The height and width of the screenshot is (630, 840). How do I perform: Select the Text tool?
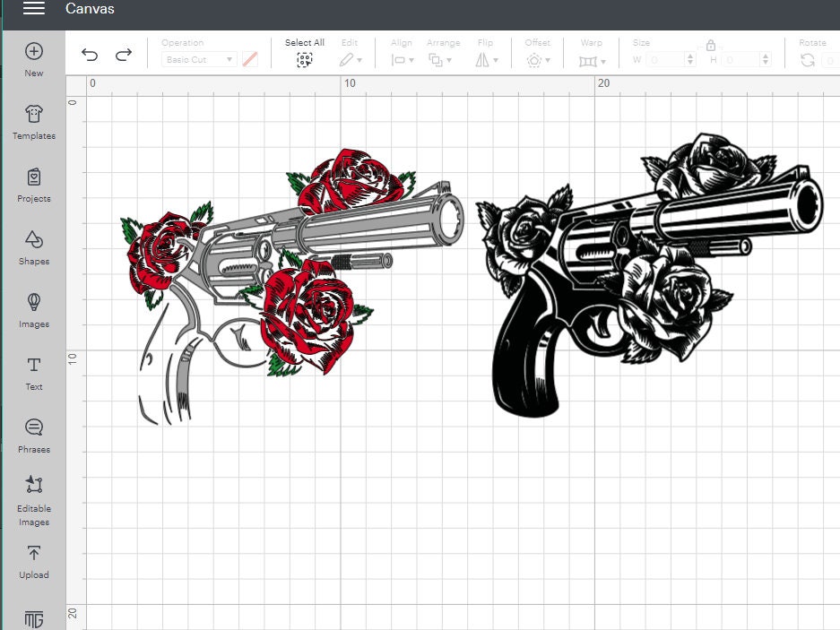pos(34,374)
